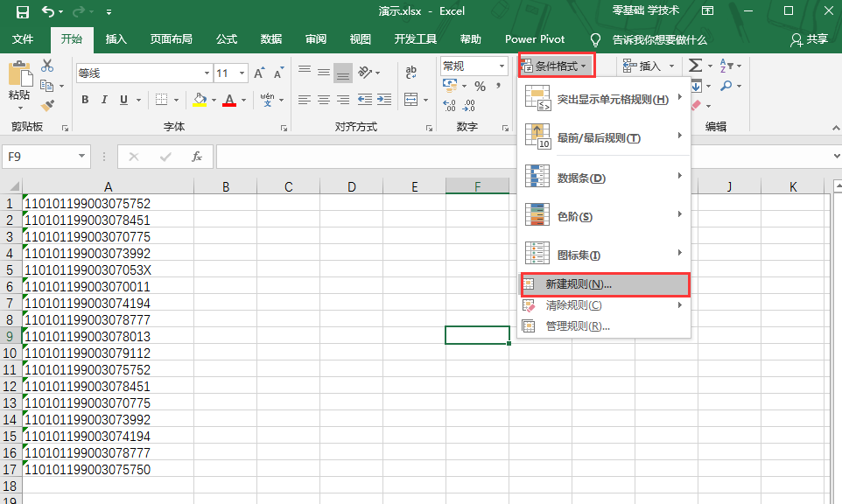Click Sort and Filter A-Z icon
The image size is (842, 504).
tap(727, 66)
